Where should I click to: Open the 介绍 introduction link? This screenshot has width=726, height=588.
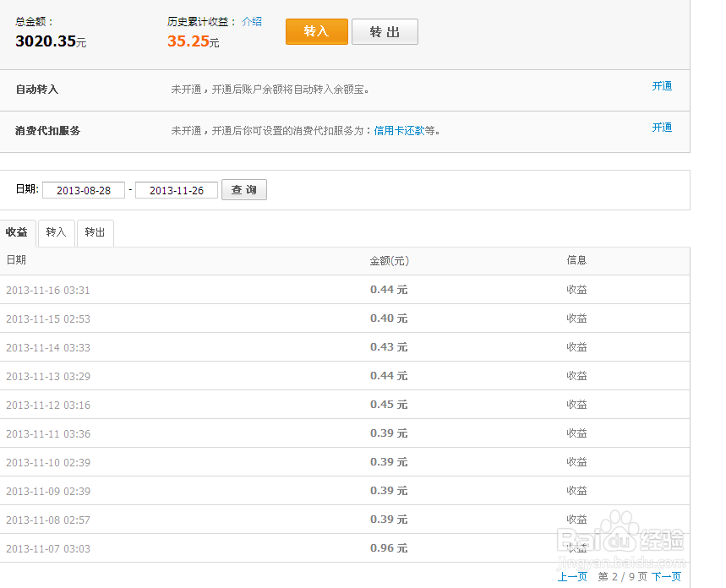coord(252,22)
